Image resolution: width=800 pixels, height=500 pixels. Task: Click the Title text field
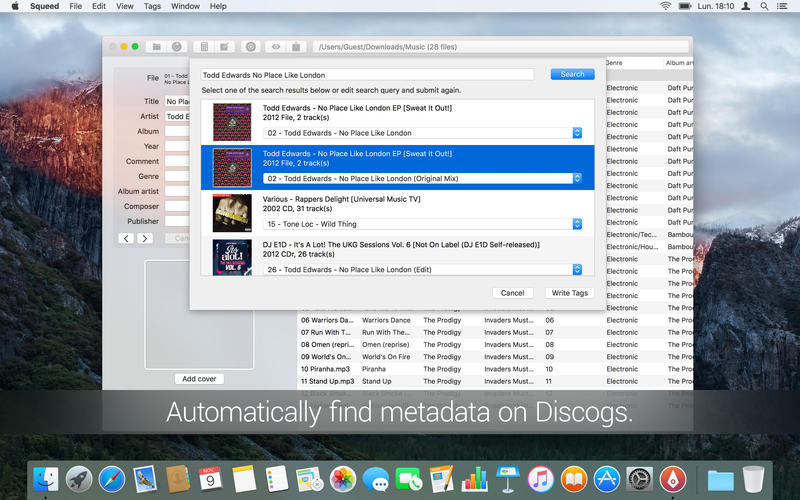coord(177,101)
